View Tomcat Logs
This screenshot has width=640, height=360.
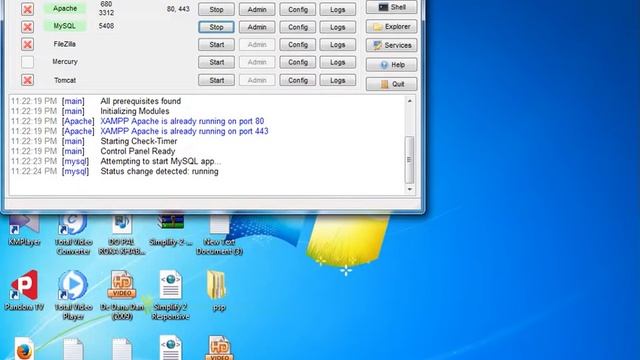pos(338,80)
